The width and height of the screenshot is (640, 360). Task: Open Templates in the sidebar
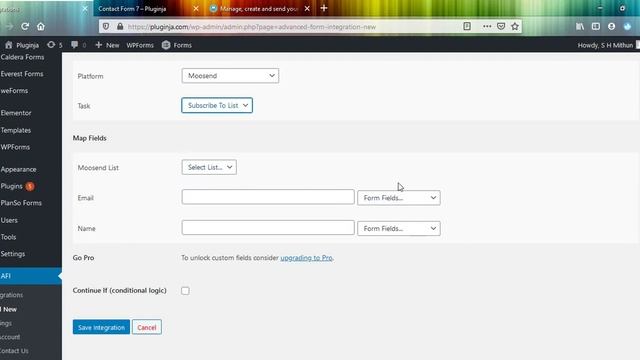pos(16,130)
